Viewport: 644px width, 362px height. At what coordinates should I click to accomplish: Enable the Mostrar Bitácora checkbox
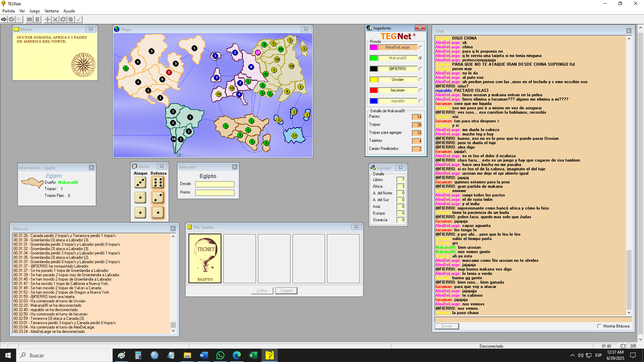pos(599,326)
